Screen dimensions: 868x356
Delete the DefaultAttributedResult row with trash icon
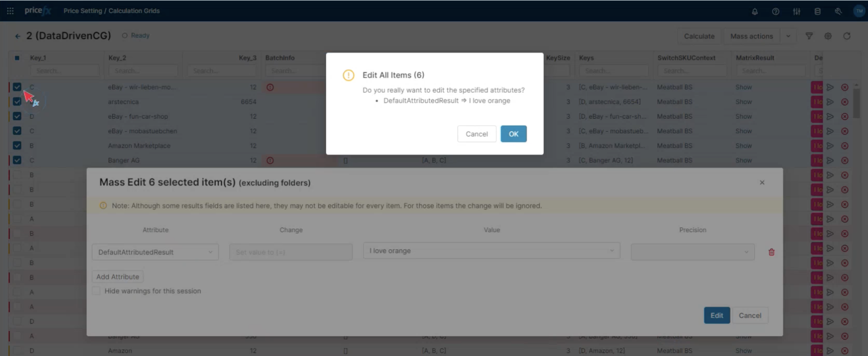tap(771, 252)
